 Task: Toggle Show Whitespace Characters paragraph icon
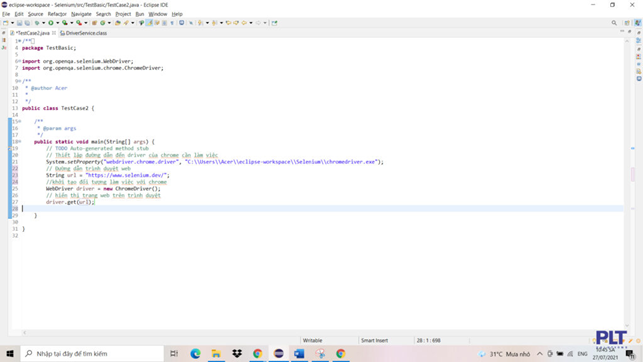(172, 23)
